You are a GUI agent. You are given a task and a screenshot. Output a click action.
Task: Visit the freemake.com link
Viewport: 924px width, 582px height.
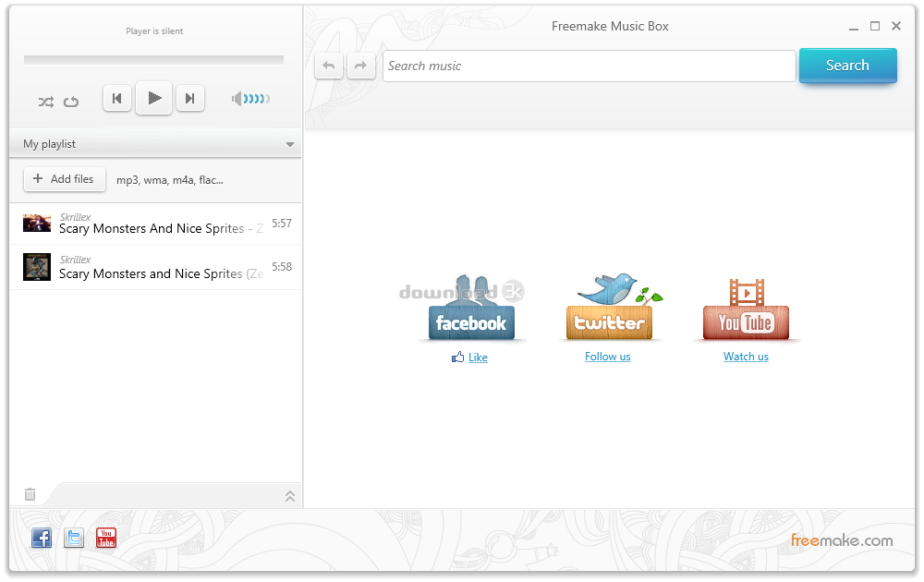(842, 540)
